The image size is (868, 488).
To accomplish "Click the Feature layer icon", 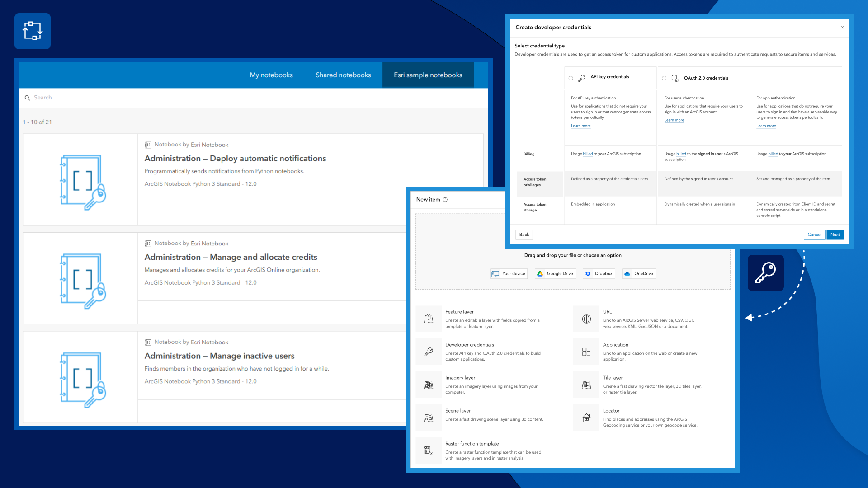I will (x=429, y=319).
